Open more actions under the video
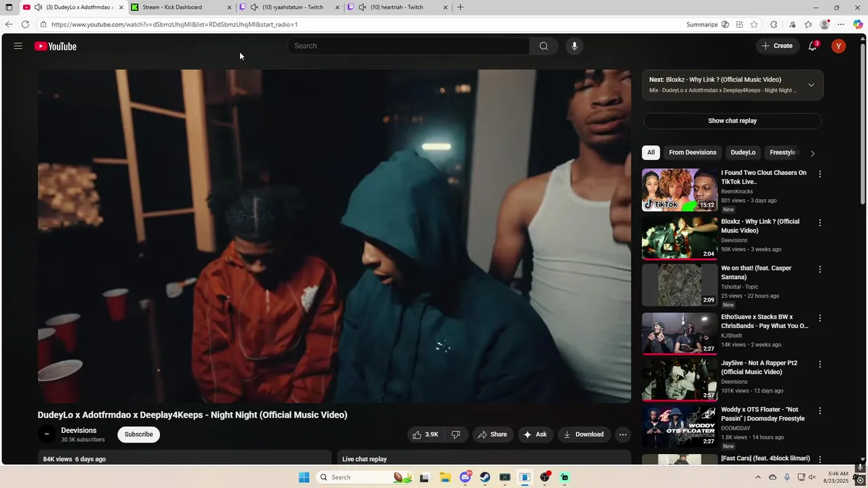This screenshot has width=868, height=488. click(623, 434)
